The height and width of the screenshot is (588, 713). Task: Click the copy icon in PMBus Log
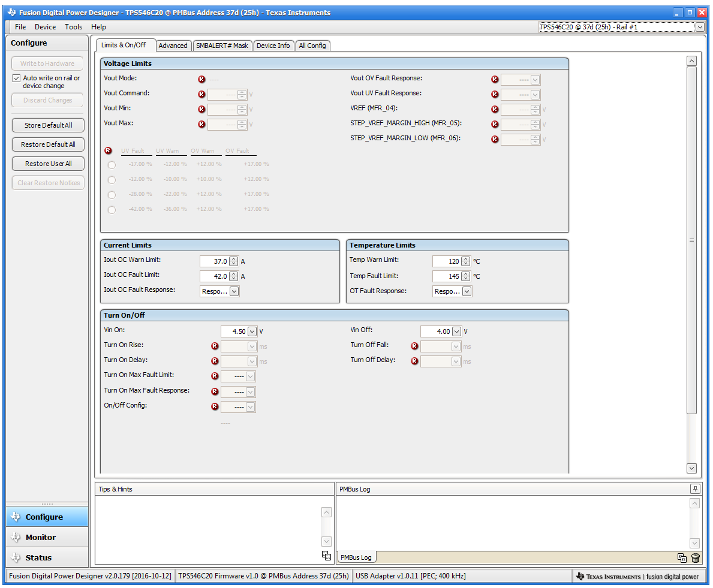point(682,558)
